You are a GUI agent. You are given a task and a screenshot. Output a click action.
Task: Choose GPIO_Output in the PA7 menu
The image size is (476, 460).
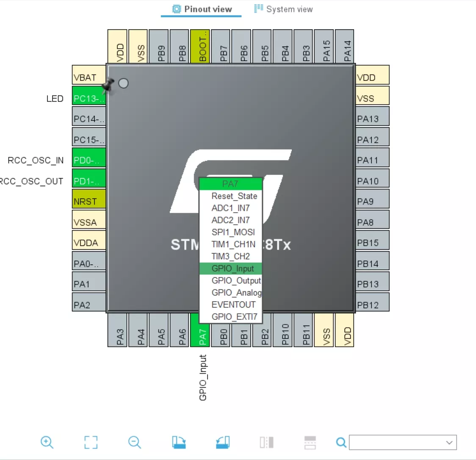coord(236,280)
